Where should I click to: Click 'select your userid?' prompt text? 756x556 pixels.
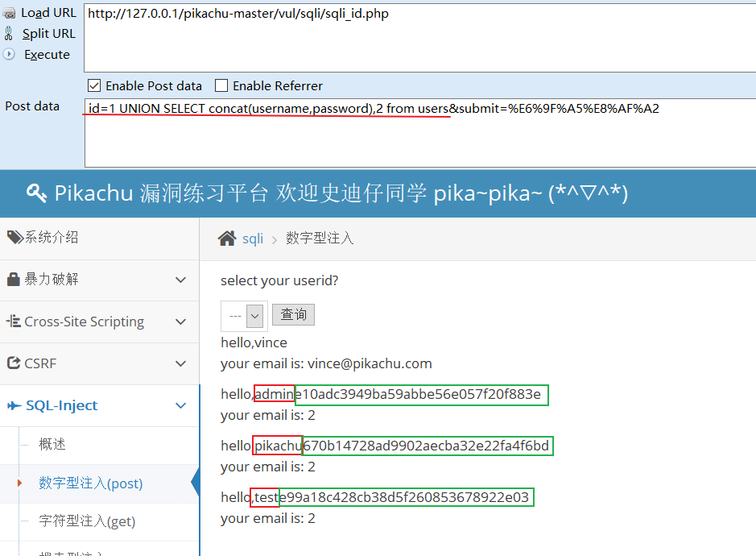click(x=279, y=280)
